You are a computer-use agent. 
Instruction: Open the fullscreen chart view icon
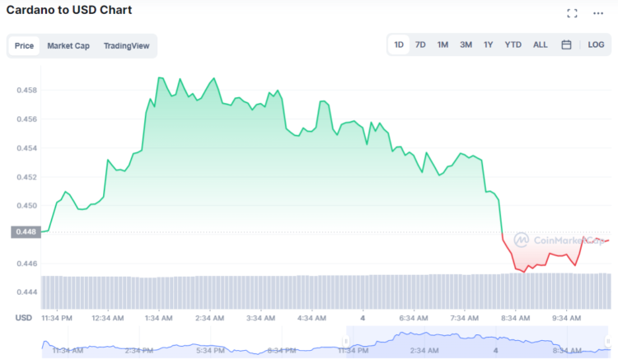pyautogui.click(x=573, y=13)
